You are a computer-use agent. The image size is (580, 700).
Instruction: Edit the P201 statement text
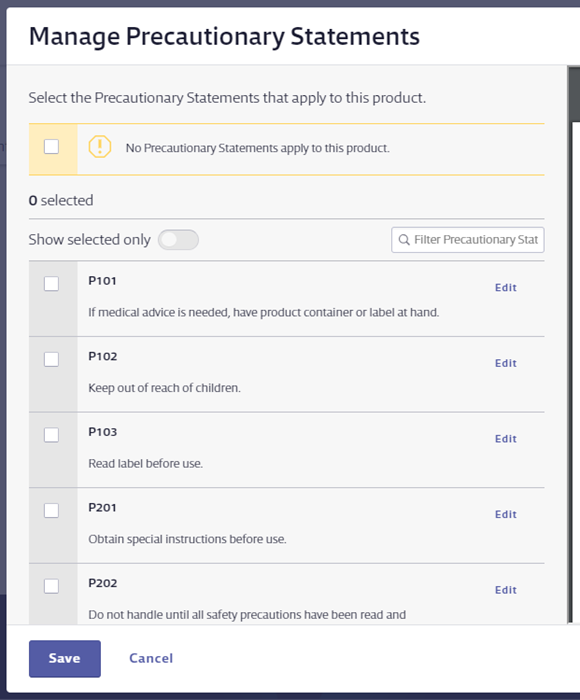(505, 514)
